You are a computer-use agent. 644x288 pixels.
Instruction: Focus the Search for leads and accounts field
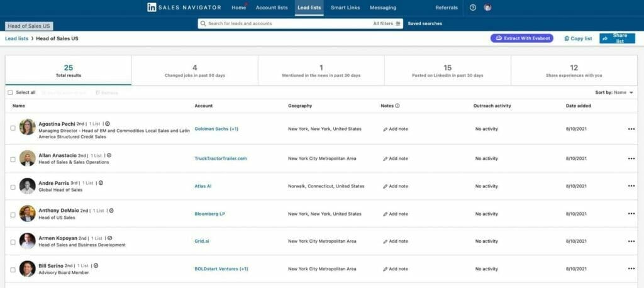click(286, 24)
